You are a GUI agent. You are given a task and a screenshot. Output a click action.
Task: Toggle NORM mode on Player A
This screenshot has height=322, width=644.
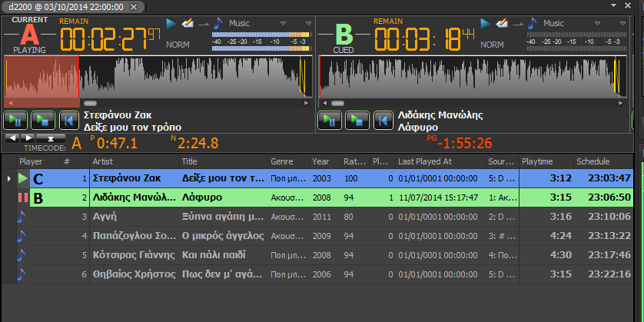point(178,45)
